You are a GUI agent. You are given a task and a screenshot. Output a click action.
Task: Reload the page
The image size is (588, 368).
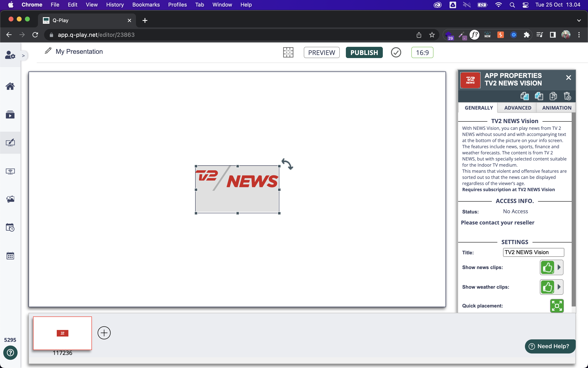(x=35, y=35)
